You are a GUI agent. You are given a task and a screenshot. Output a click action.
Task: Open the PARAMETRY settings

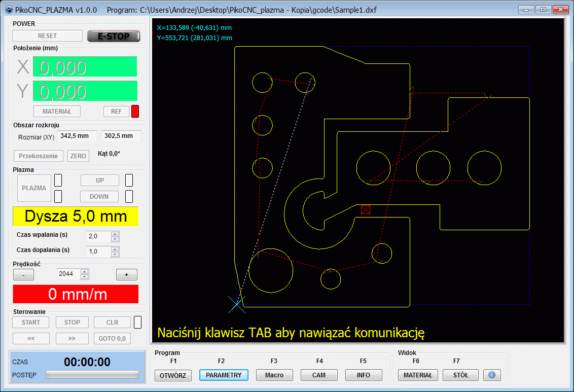(x=224, y=375)
